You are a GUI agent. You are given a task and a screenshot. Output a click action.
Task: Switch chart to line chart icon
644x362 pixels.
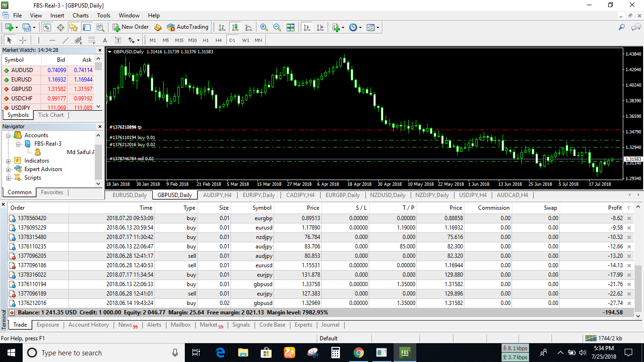pos(248,27)
